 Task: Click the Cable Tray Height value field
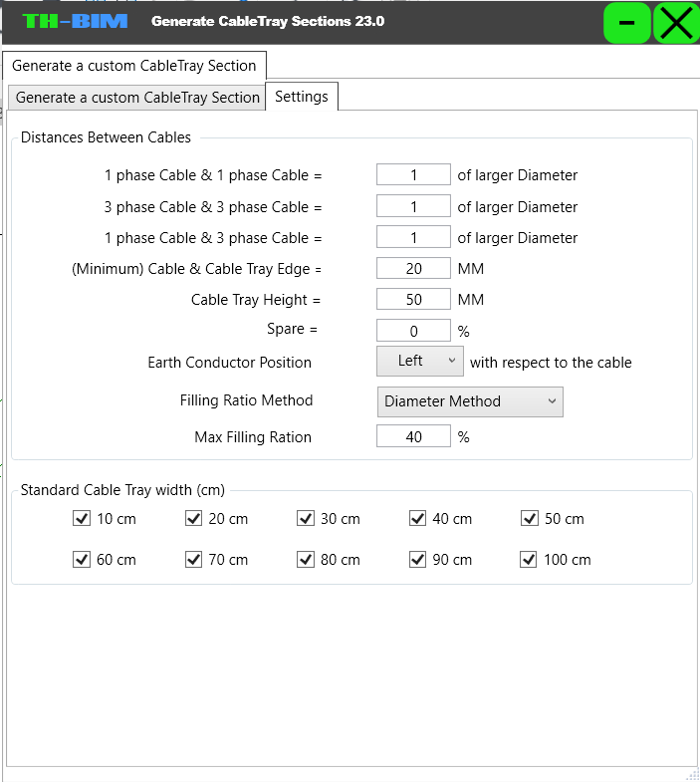click(413, 299)
